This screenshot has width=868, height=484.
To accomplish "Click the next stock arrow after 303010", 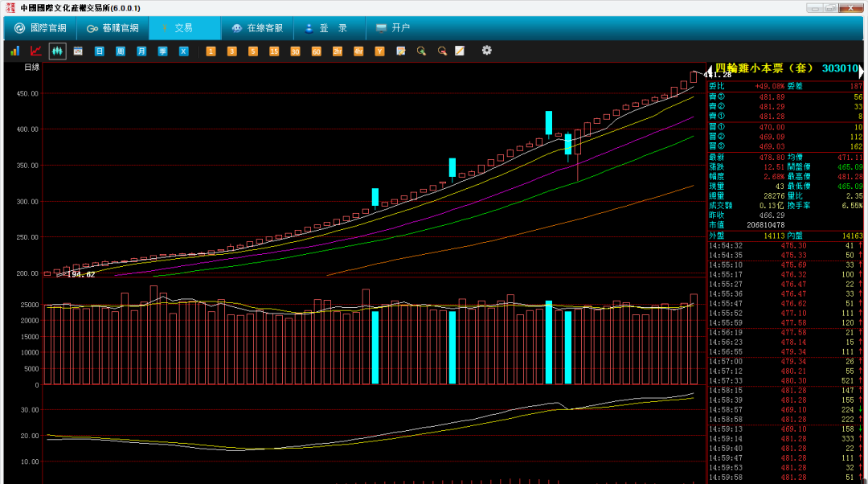I will click(x=861, y=71).
